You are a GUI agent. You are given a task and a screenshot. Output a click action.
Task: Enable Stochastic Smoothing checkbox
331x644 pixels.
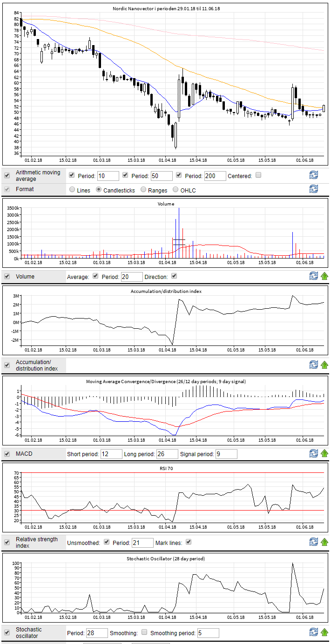[x=144, y=632]
